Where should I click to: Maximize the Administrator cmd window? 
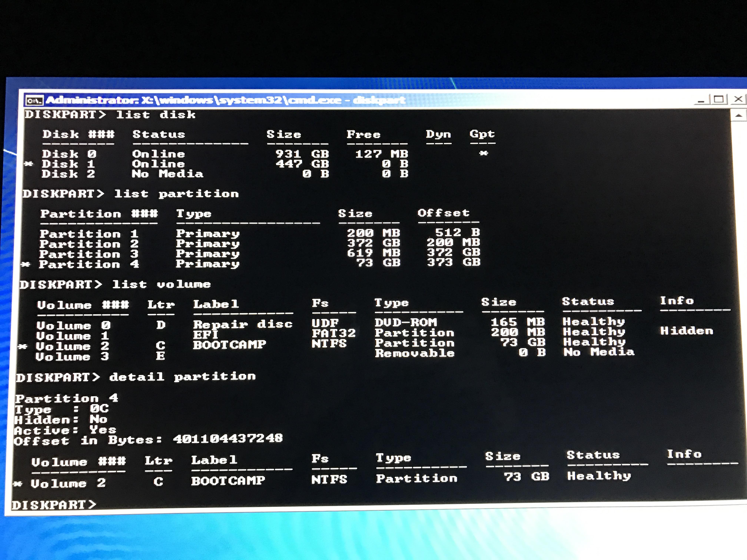point(719,100)
